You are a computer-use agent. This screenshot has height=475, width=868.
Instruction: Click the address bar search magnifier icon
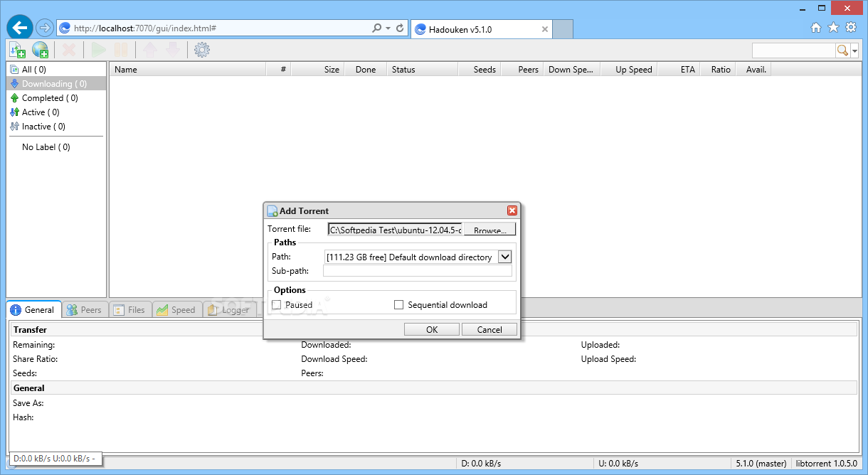click(x=377, y=28)
